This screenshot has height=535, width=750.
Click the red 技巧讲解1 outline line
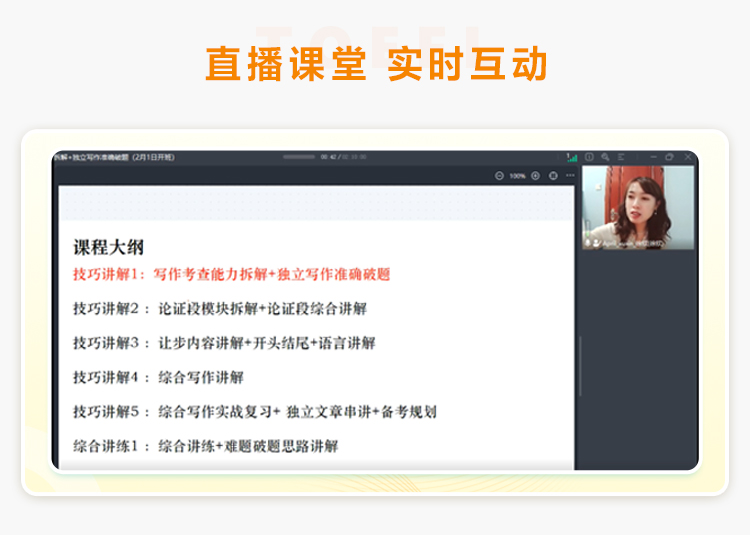point(231,274)
